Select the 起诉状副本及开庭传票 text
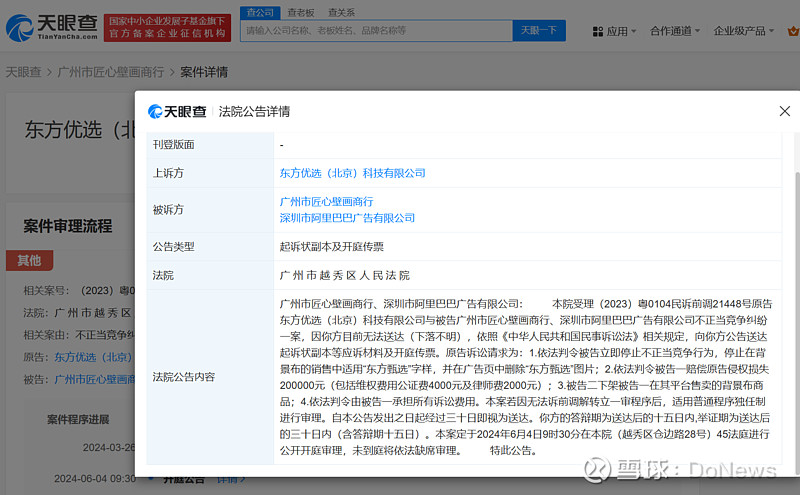Screen dimensions: 800x495 coord(332,246)
